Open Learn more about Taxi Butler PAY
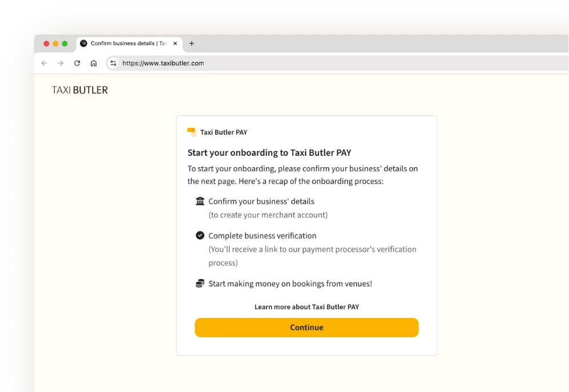 coord(306,307)
